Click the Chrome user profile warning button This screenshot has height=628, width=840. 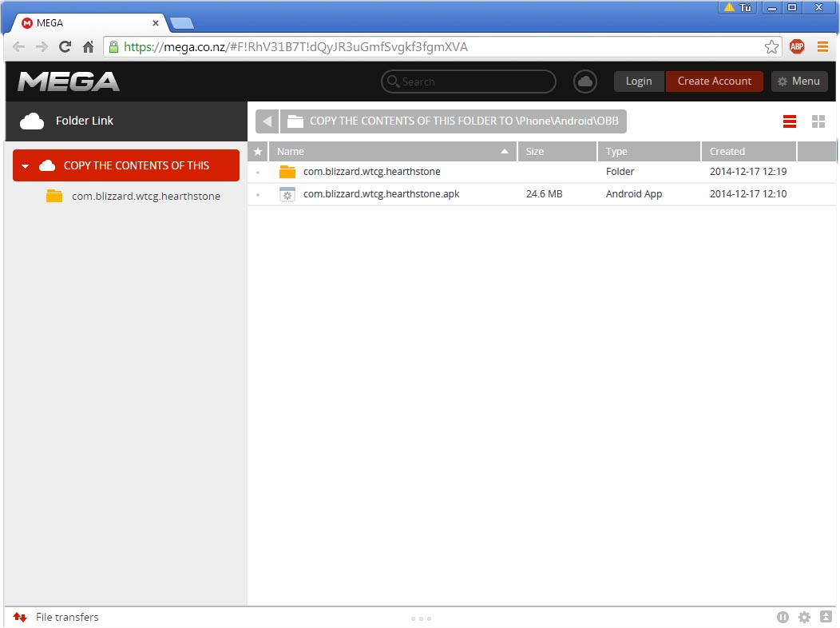click(x=738, y=7)
